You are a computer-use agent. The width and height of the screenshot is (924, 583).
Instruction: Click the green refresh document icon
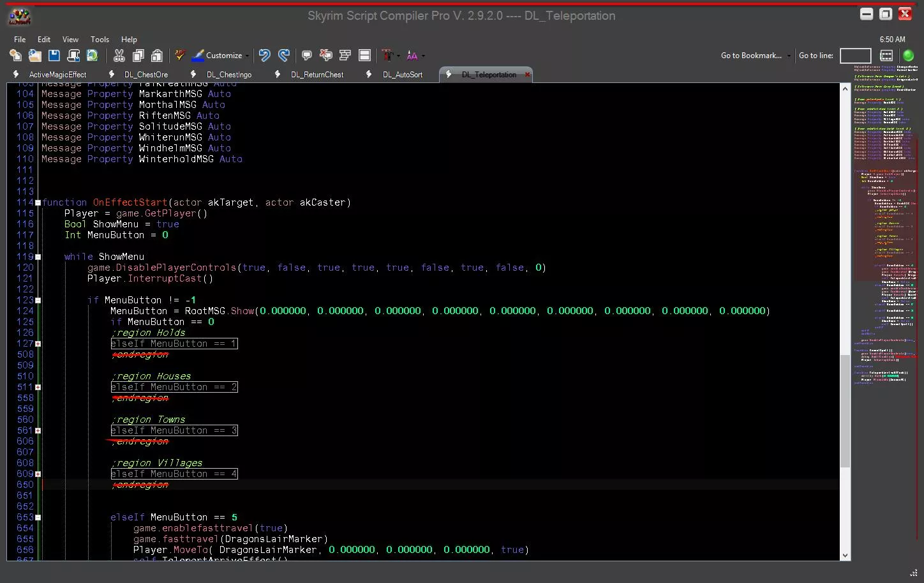pyautogui.click(x=93, y=56)
